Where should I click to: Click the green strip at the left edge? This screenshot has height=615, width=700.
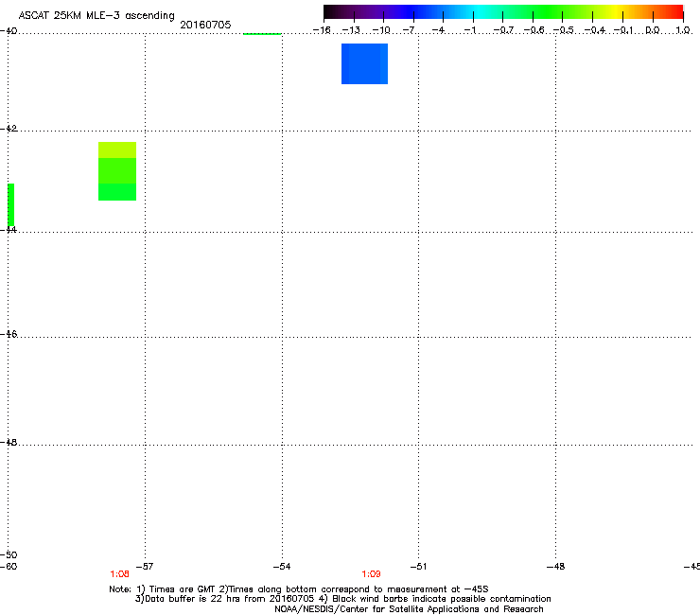coord(10,205)
